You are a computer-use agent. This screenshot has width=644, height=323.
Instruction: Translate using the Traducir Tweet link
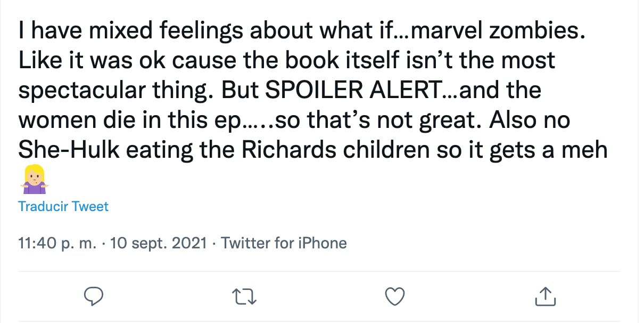click(63, 206)
